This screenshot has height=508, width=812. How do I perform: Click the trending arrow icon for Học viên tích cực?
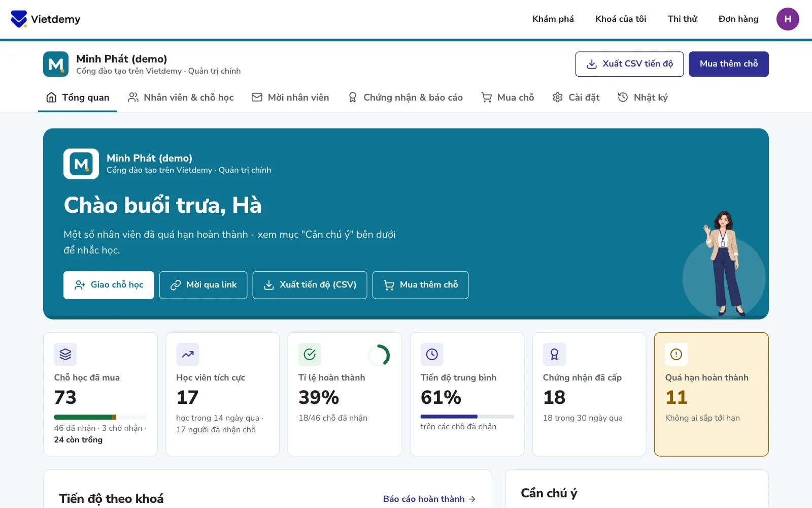pos(188,354)
